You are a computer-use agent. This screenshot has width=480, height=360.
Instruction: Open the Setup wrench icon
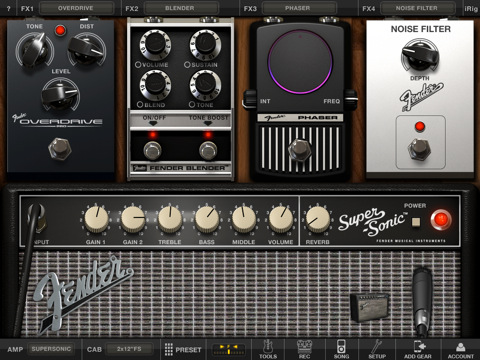[377, 349]
